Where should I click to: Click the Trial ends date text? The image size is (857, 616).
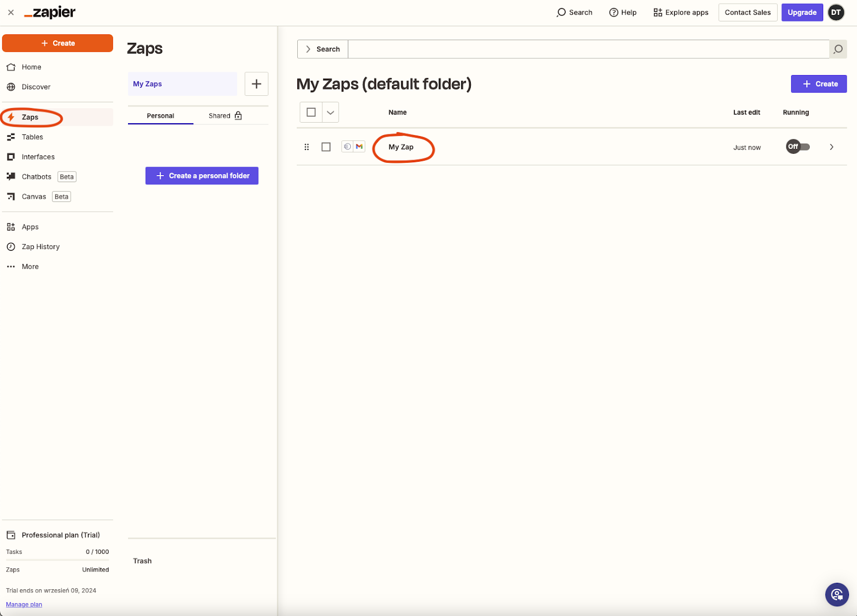51,590
